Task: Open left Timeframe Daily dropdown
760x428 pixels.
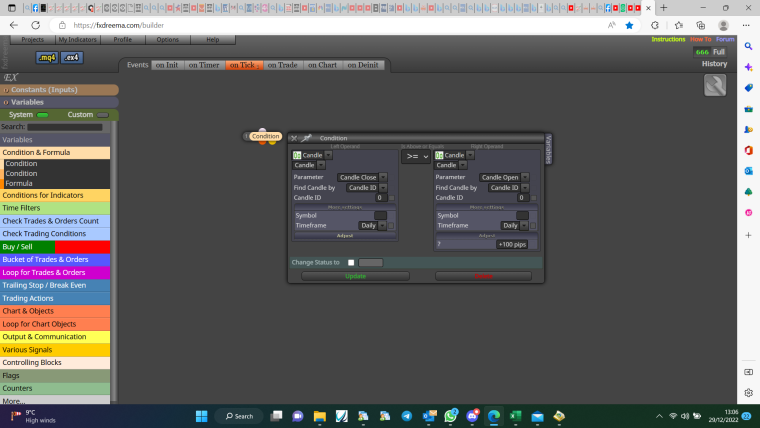Action: coord(372,225)
